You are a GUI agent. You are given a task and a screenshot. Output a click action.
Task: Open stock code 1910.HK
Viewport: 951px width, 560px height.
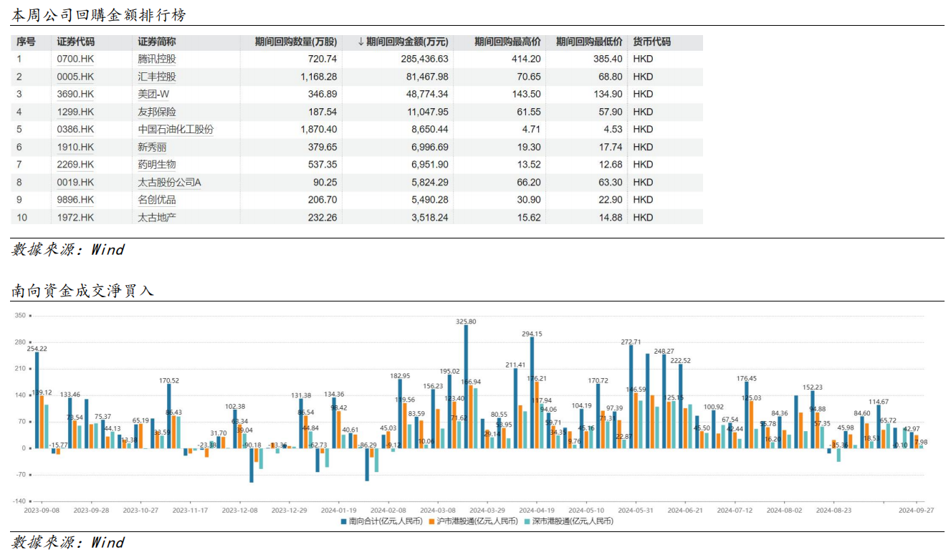(75, 147)
